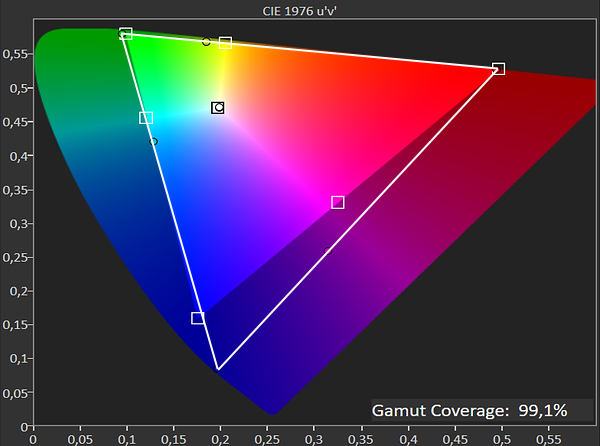The width and height of the screenshot is (600, 446).
Task: Click the 0,1 label on vertical axis
Action: [x=16, y=359]
